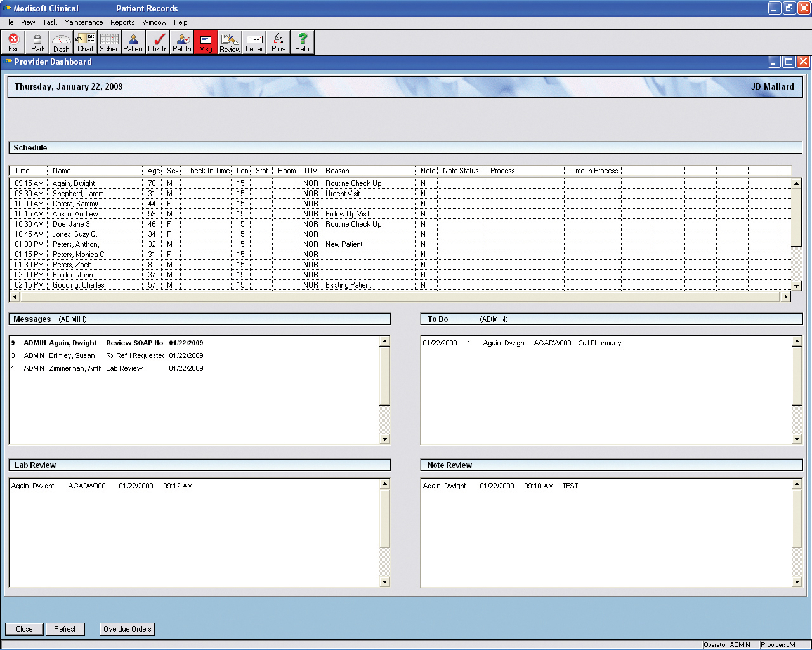Open the patient Chart icon
The width and height of the screenshot is (812, 650).
pos(86,43)
